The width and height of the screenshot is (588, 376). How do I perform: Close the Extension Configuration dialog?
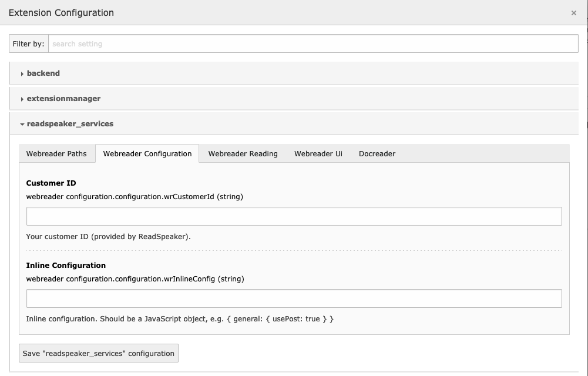[x=573, y=13]
